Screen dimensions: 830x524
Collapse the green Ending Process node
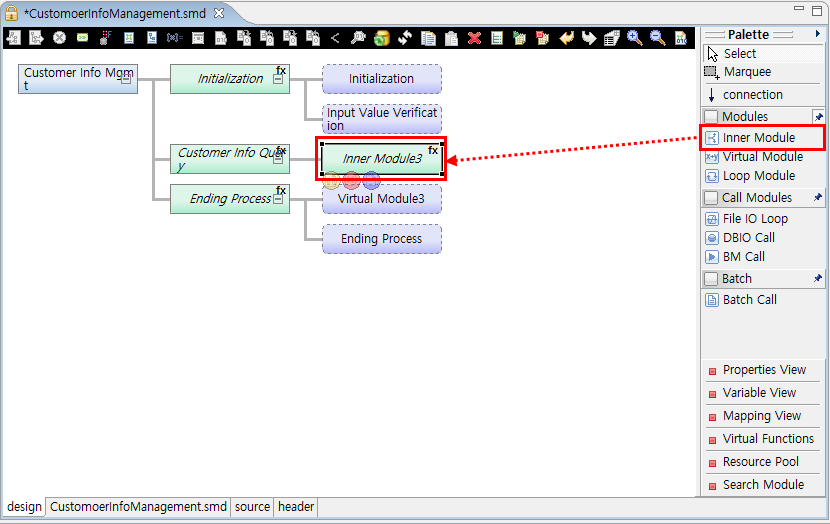(278, 199)
